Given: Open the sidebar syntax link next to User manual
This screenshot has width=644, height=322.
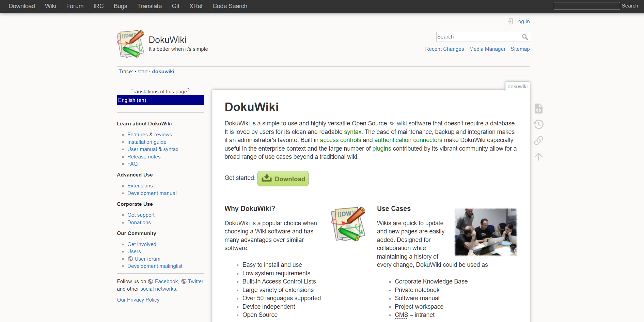Looking at the screenshot, I should coord(171,149).
